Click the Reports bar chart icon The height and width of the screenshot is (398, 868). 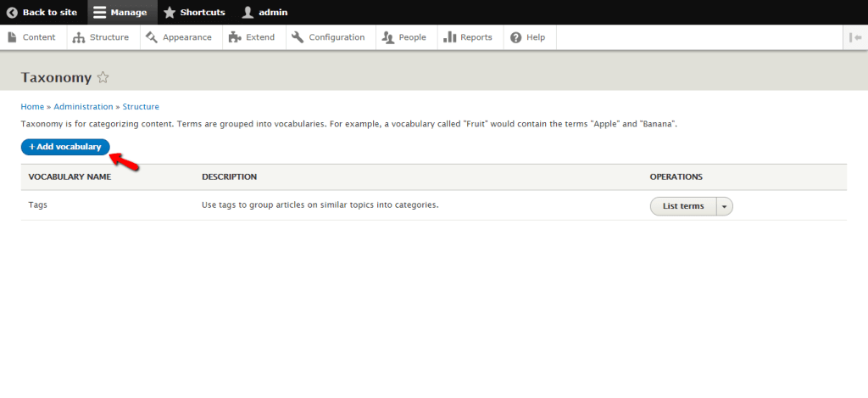(449, 37)
